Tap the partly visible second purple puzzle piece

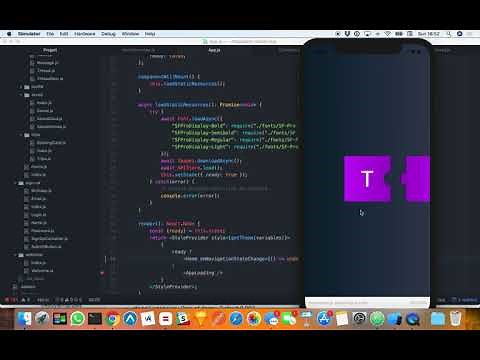pyautogui.click(x=416, y=179)
